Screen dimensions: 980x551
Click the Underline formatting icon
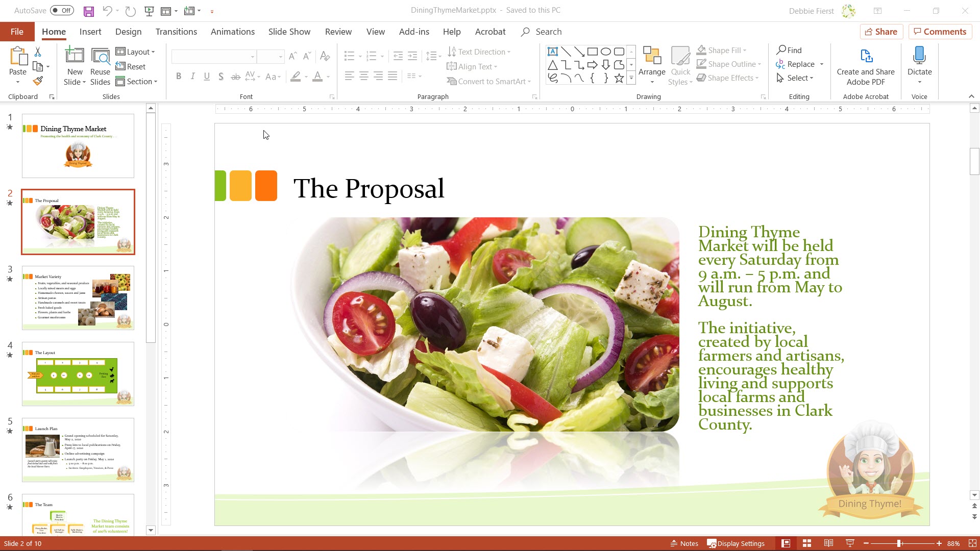point(207,76)
